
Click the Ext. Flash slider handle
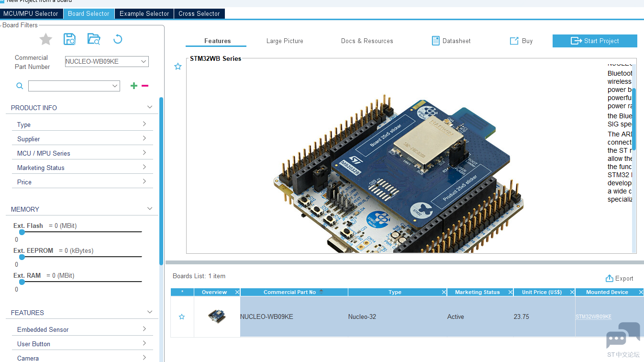click(22, 232)
